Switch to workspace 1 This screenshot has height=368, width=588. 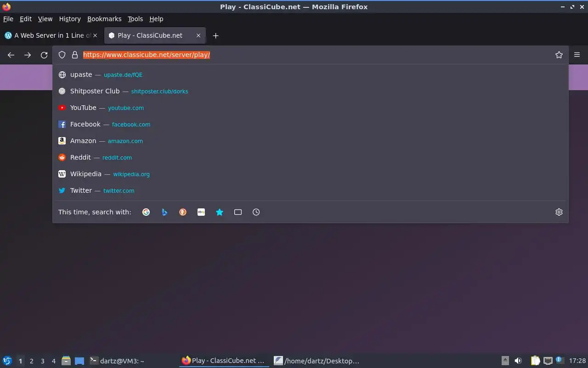click(20, 361)
